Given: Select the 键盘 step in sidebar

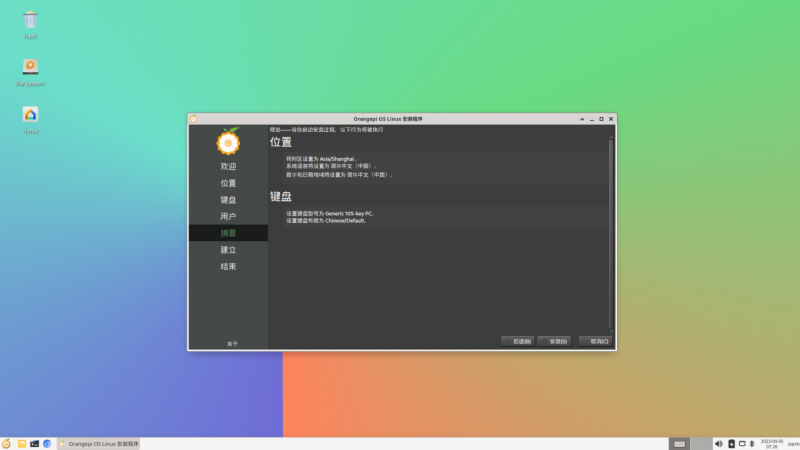Looking at the screenshot, I should (228, 200).
